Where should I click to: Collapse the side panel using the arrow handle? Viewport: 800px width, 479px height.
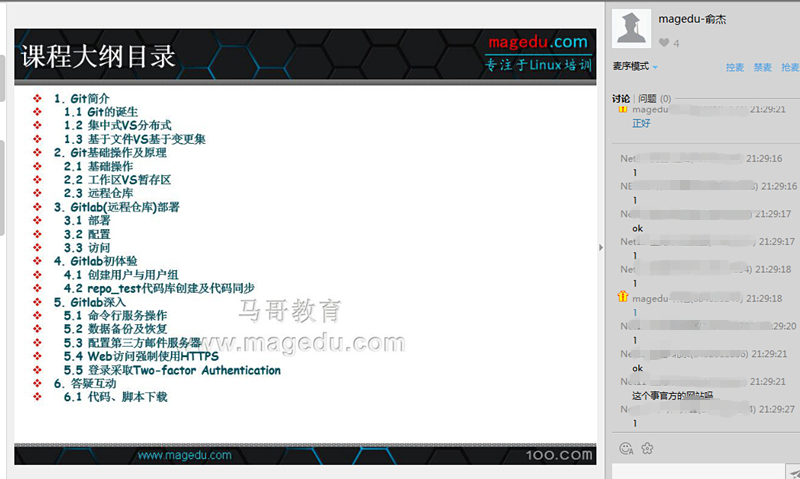point(601,247)
